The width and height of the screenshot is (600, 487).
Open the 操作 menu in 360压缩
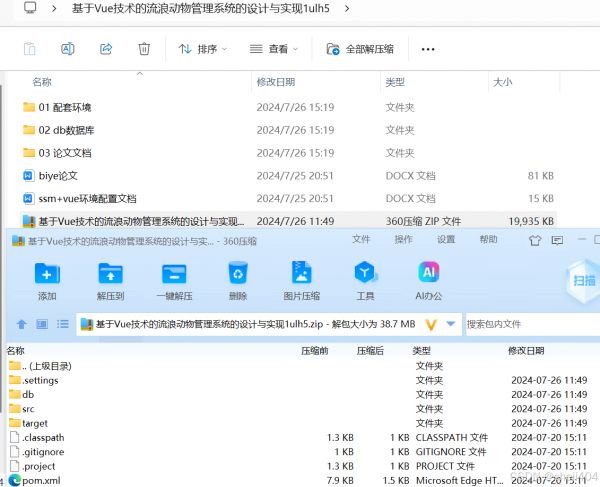[403, 239]
